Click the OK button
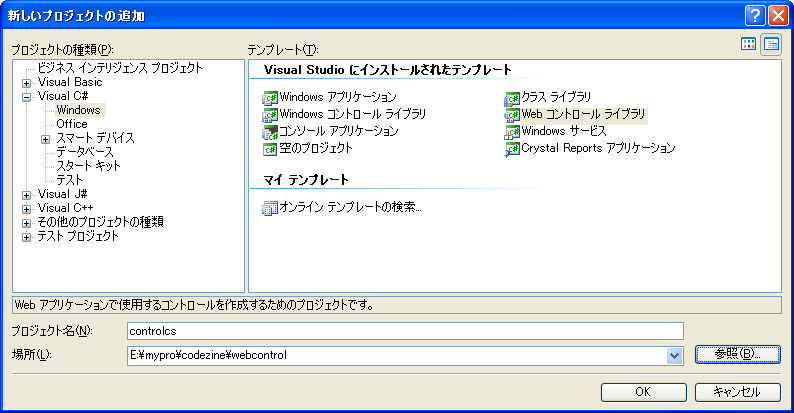The image size is (794, 413). point(644,392)
